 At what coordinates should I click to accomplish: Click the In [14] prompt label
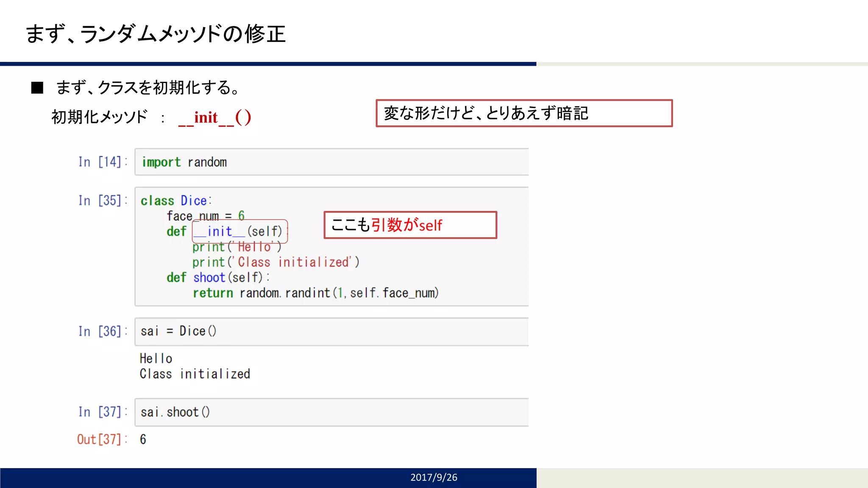(x=103, y=162)
